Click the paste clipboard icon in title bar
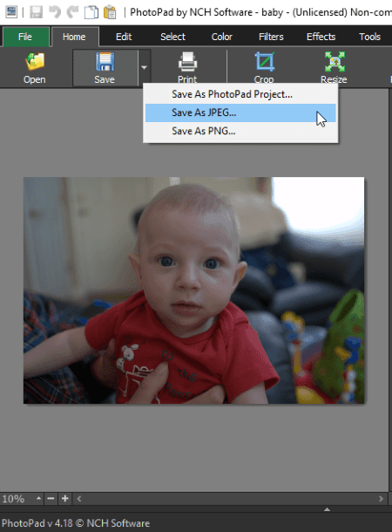 click(x=110, y=12)
